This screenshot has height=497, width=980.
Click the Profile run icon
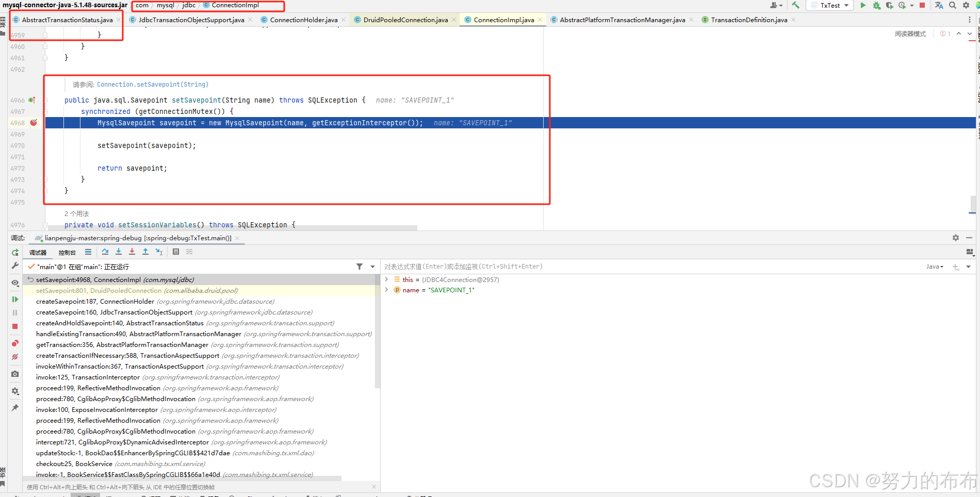click(x=902, y=5)
